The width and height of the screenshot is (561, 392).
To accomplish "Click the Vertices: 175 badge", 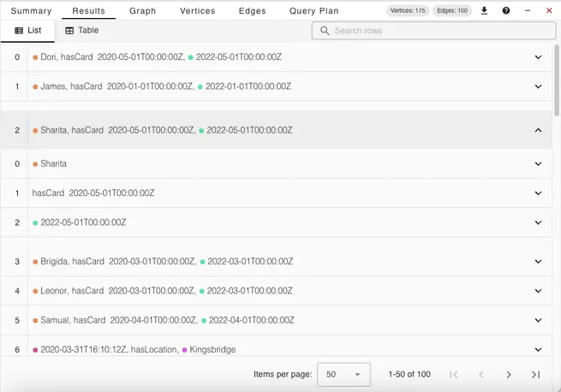I will point(408,11).
